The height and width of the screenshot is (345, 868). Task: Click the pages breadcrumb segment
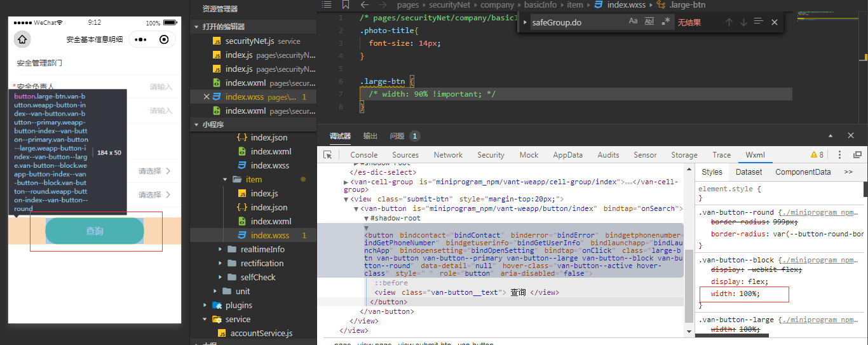pos(408,5)
